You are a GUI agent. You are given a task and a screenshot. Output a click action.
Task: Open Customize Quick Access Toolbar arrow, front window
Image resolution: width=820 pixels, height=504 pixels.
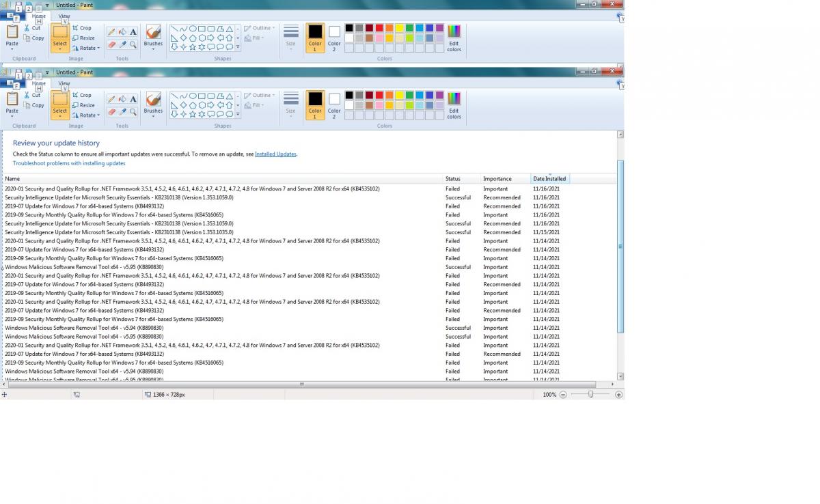coord(48,72)
